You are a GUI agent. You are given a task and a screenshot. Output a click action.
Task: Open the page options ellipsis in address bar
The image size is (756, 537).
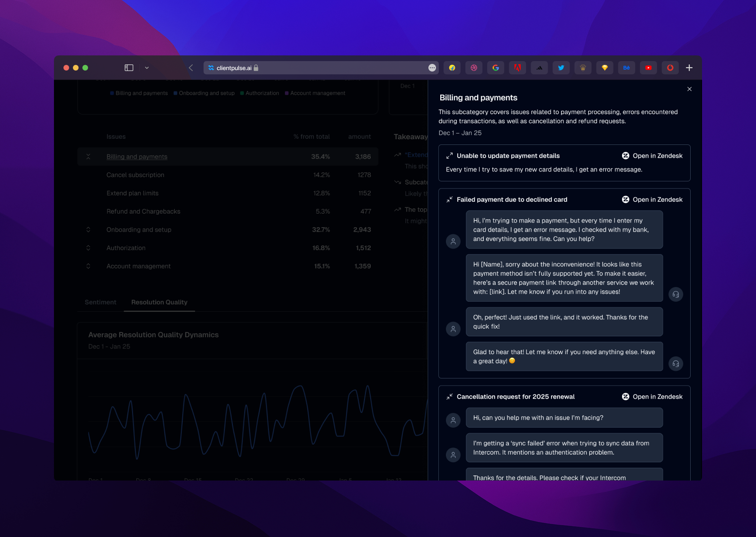click(x=432, y=68)
